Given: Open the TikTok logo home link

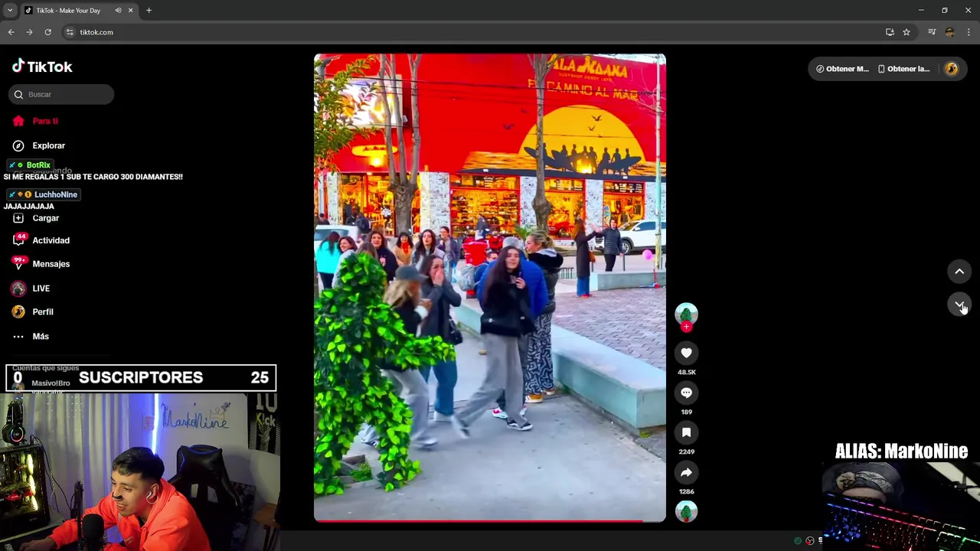Looking at the screenshot, I should point(42,67).
